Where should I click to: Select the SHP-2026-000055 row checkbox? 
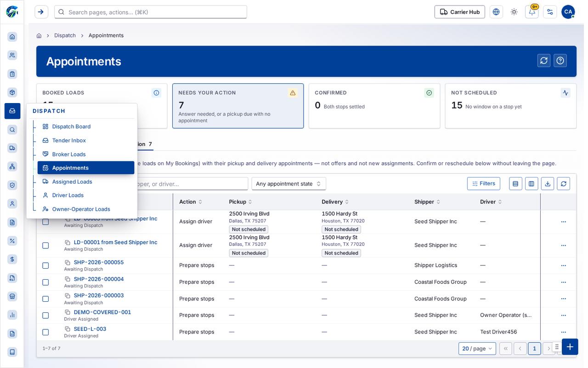[x=45, y=265]
